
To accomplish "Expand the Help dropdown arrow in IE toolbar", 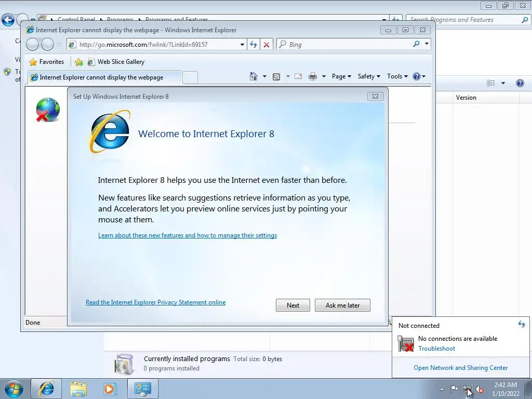I will click(x=423, y=76).
